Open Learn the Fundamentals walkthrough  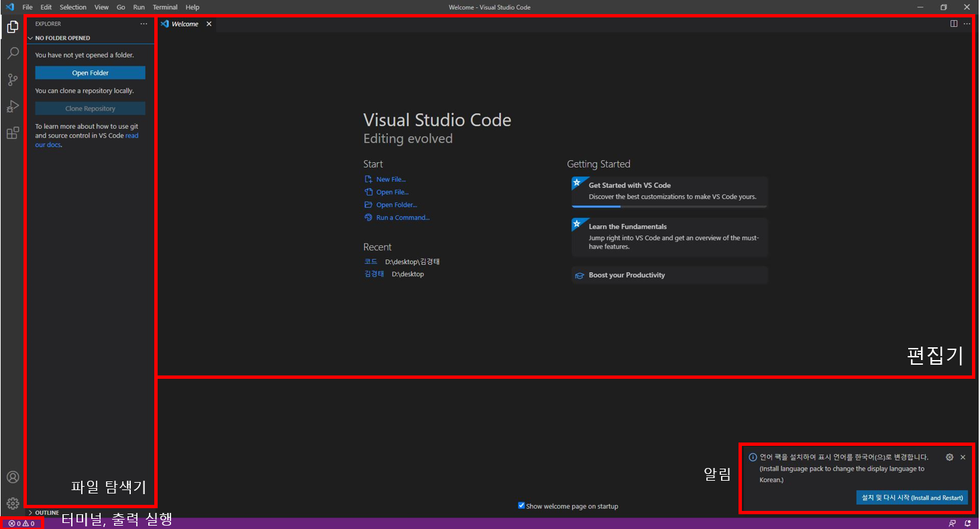coord(669,237)
